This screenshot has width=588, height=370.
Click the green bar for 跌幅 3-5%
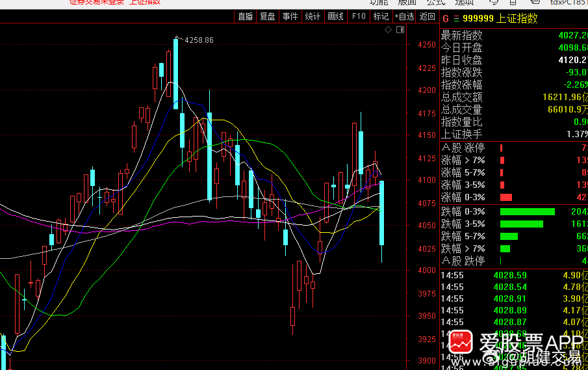(522, 224)
